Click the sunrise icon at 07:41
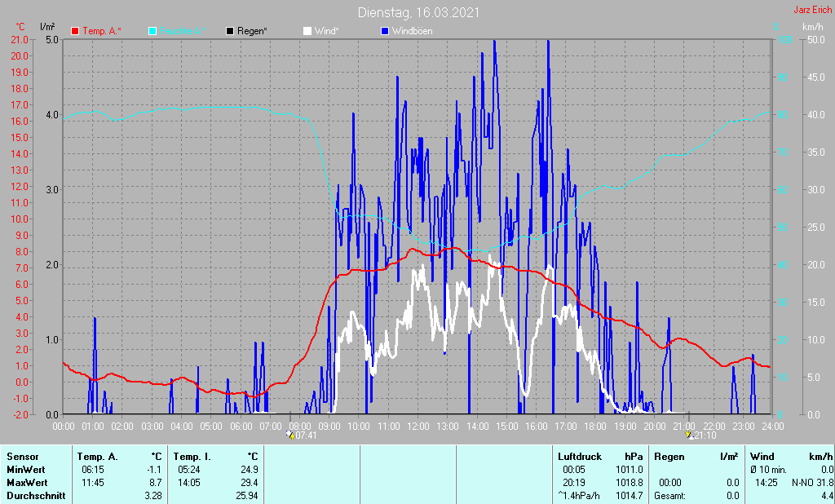835x504 pixels. [291, 435]
